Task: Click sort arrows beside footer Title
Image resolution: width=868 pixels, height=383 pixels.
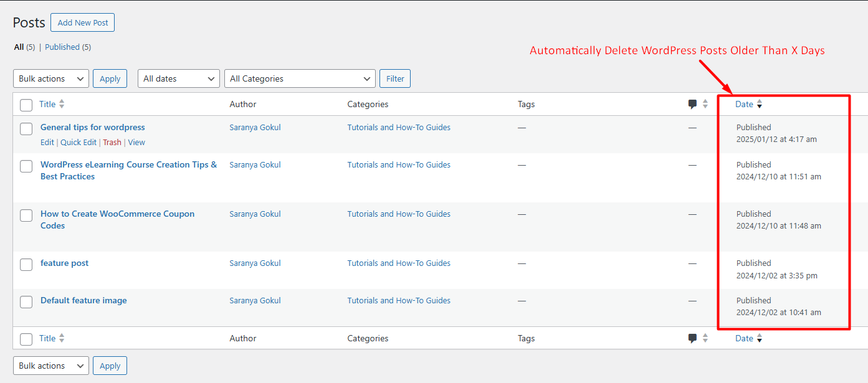Action: (62, 338)
